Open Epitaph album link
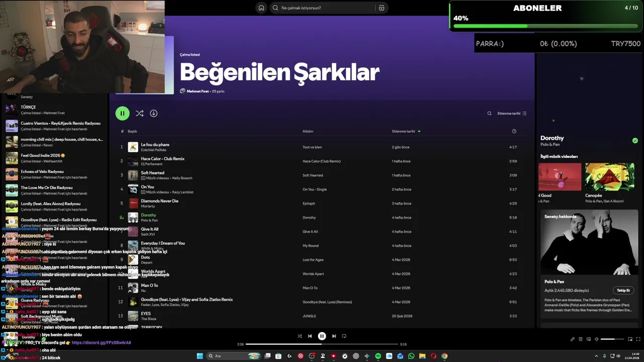The width and height of the screenshot is (644, 362). [308, 204]
